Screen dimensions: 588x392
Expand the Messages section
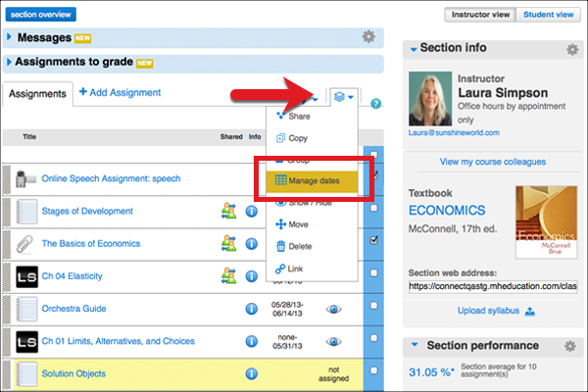point(10,37)
